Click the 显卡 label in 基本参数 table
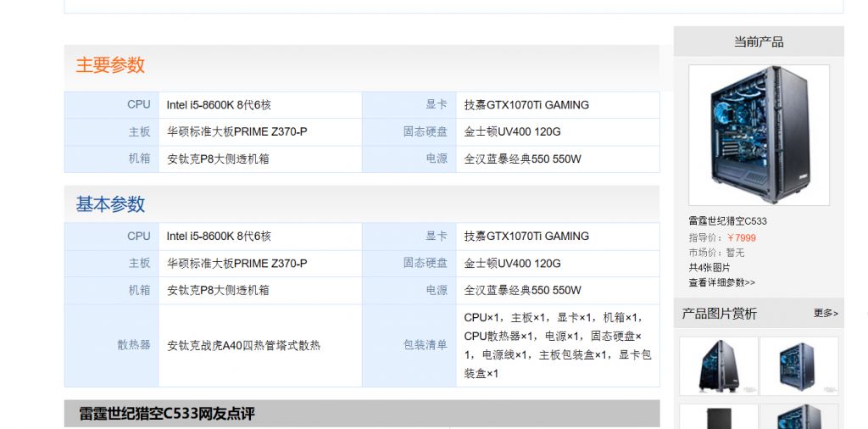This screenshot has height=429, width=868. (x=437, y=236)
